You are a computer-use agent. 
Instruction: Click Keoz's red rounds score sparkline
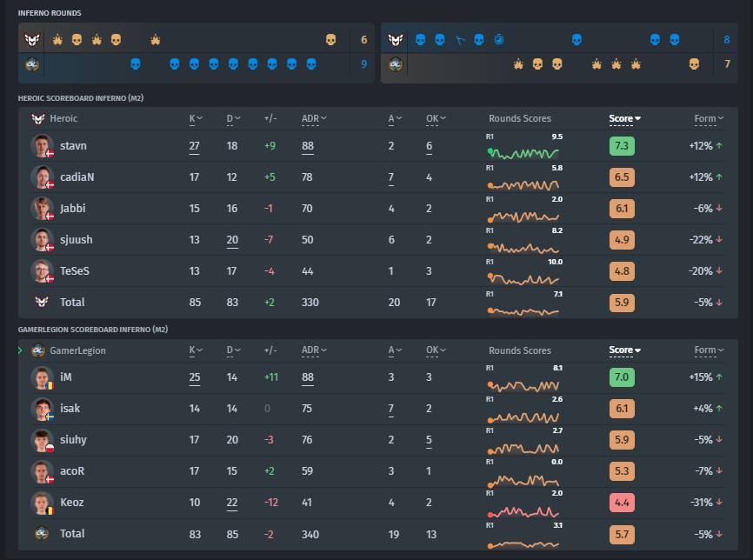pyautogui.click(x=523, y=512)
